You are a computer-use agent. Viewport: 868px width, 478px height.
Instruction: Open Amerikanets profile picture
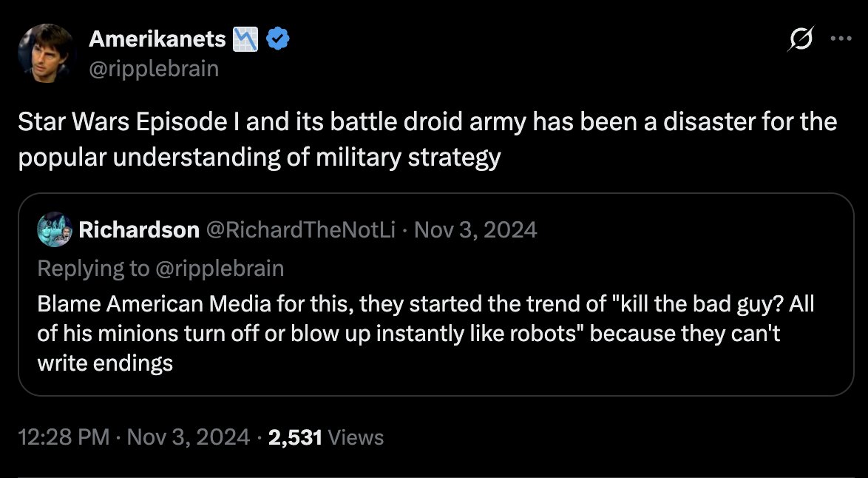pos(47,53)
